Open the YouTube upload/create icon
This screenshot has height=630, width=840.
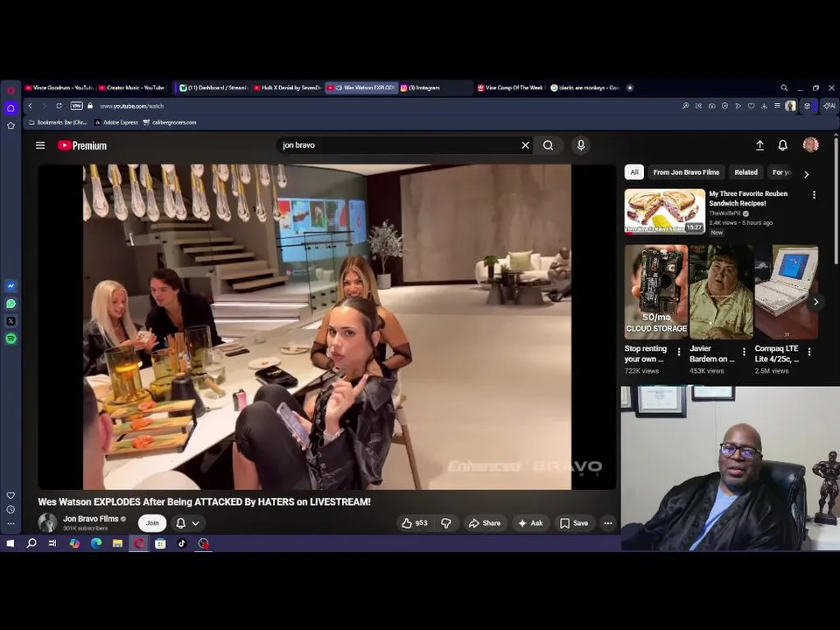pos(759,145)
